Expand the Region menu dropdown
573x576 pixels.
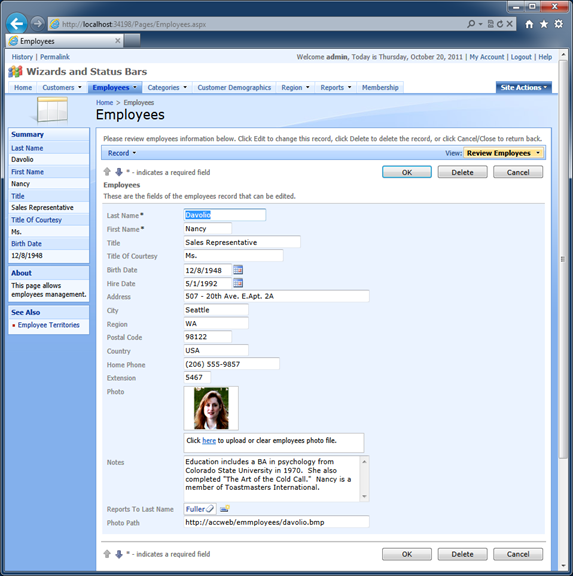tap(308, 87)
